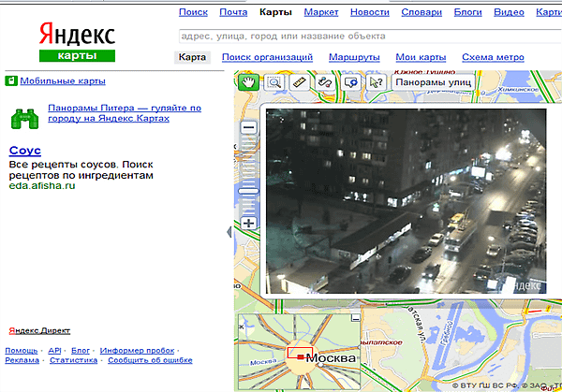Screen dimensions: 562x392
Task: Minimize the overview mini-map
Action: (356, 317)
